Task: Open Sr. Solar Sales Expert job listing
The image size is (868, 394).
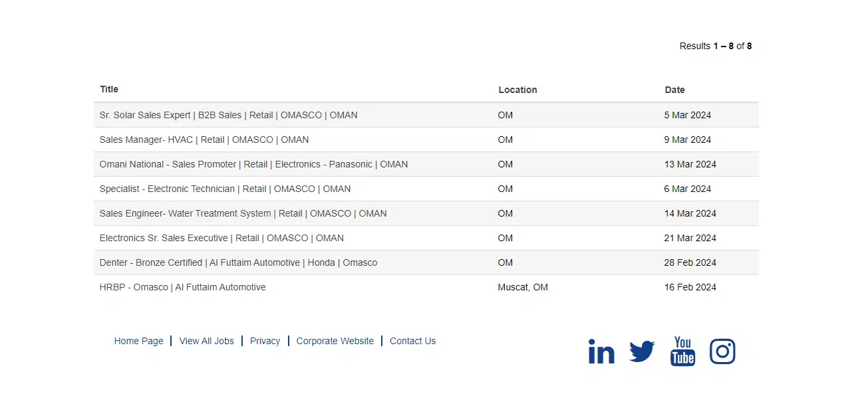Action: (228, 115)
